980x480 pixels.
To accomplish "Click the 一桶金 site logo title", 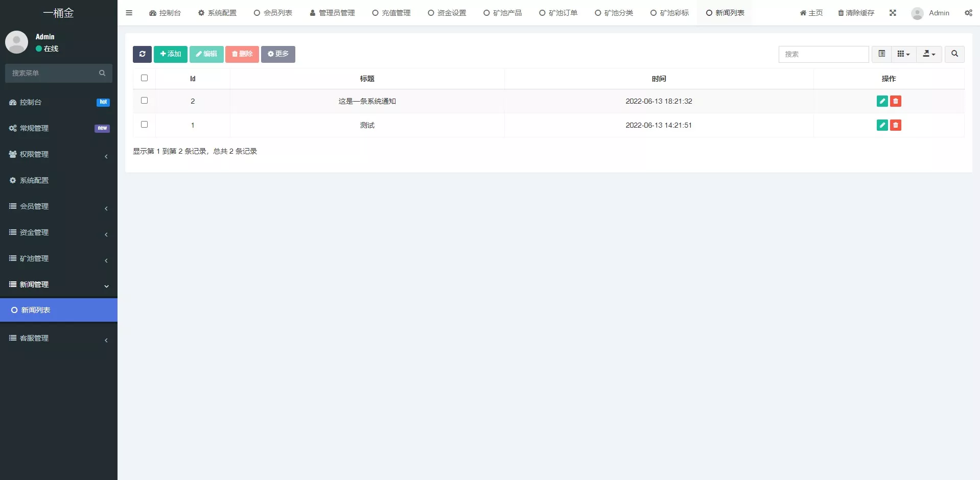I will (59, 13).
